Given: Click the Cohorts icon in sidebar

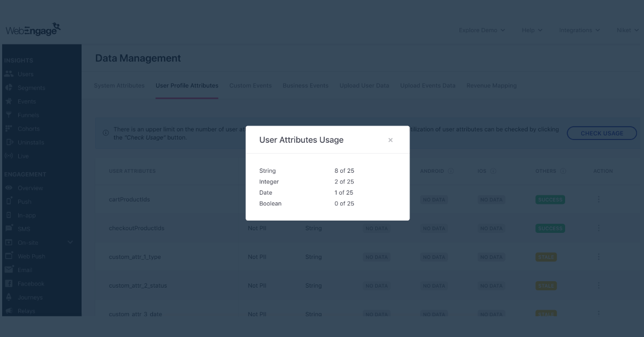Looking at the screenshot, I should (x=9, y=129).
